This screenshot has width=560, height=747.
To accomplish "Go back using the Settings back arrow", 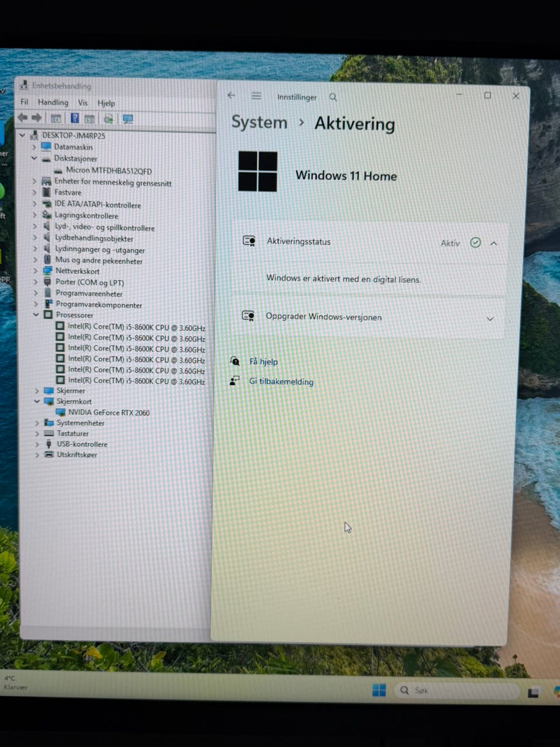I will [232, 95].
